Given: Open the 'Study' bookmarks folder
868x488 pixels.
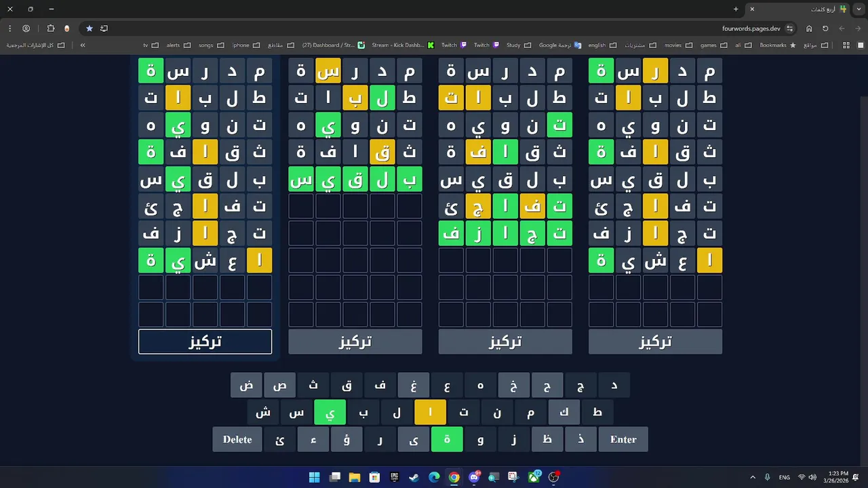Looking at the screenshot, I should (519, 45).
